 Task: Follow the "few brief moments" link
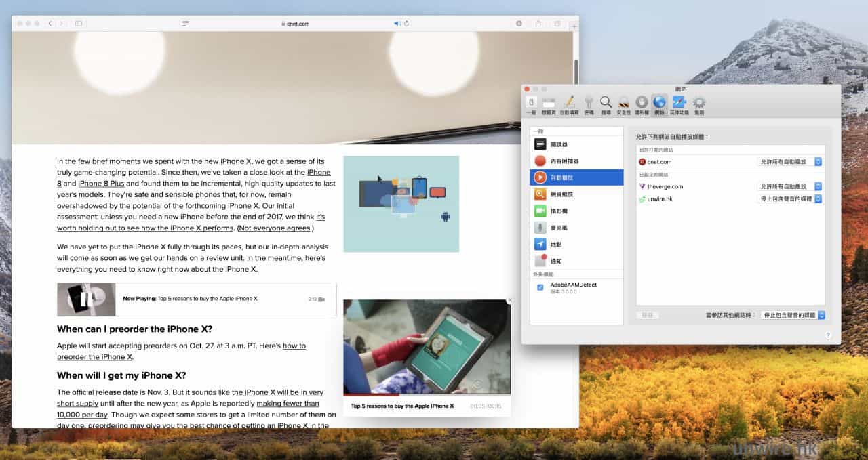109,161
